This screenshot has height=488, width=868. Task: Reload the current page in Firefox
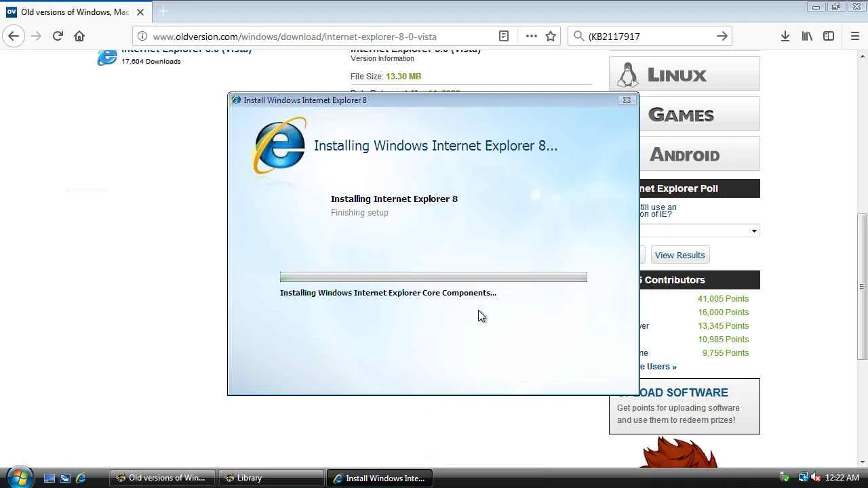pos(58,36)
